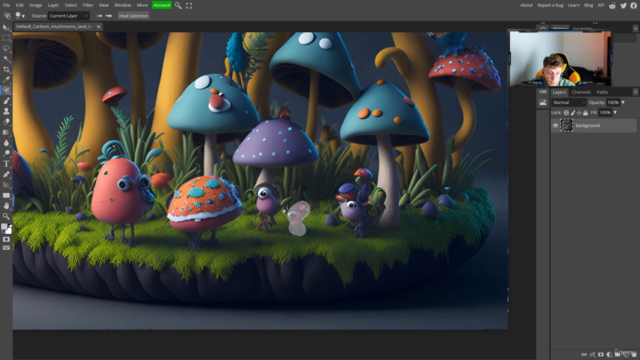The width and height of the screenshot is (640, 360).
Task: Toggle lock position (move icon)
Action: [x=579, y=113]
